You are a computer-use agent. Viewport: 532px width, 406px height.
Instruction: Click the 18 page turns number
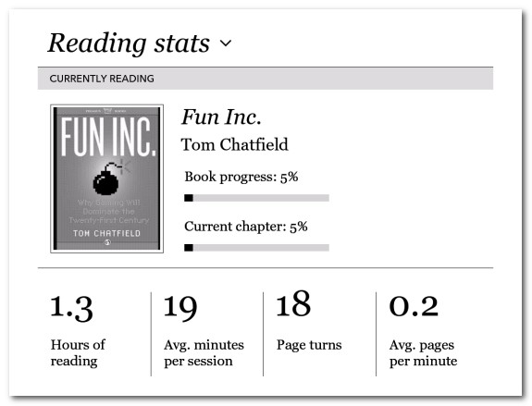pos(293,303)
